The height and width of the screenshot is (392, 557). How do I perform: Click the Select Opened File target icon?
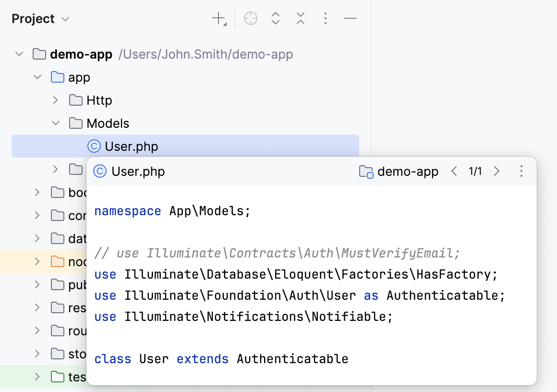[x=250, y=18]
